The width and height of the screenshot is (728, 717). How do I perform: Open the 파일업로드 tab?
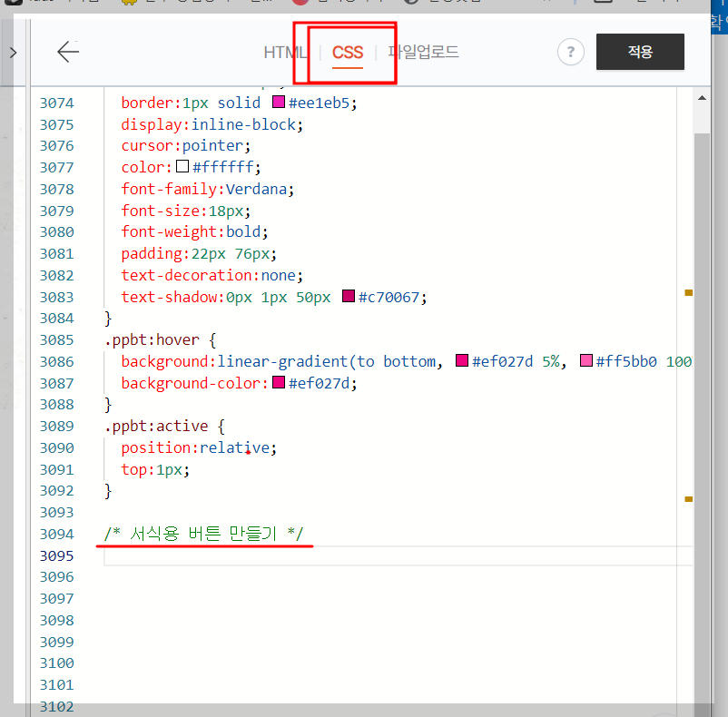(x=423, y=52)
